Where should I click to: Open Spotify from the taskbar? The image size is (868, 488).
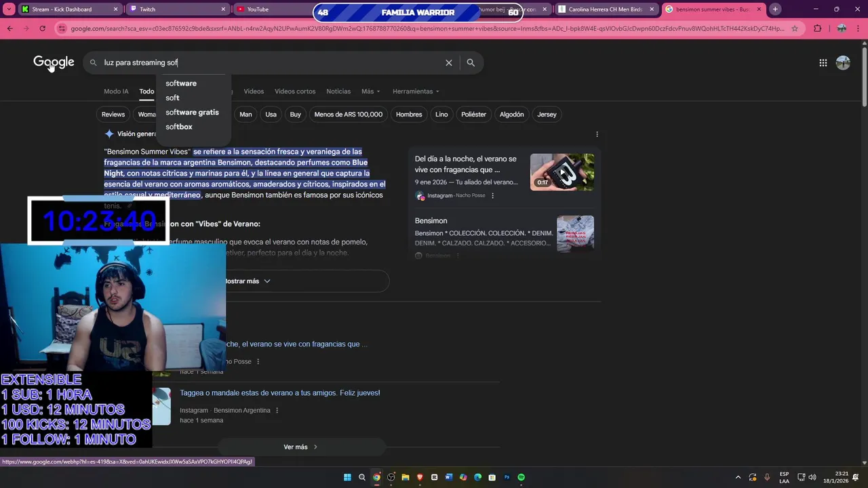(x=521, y=477)
